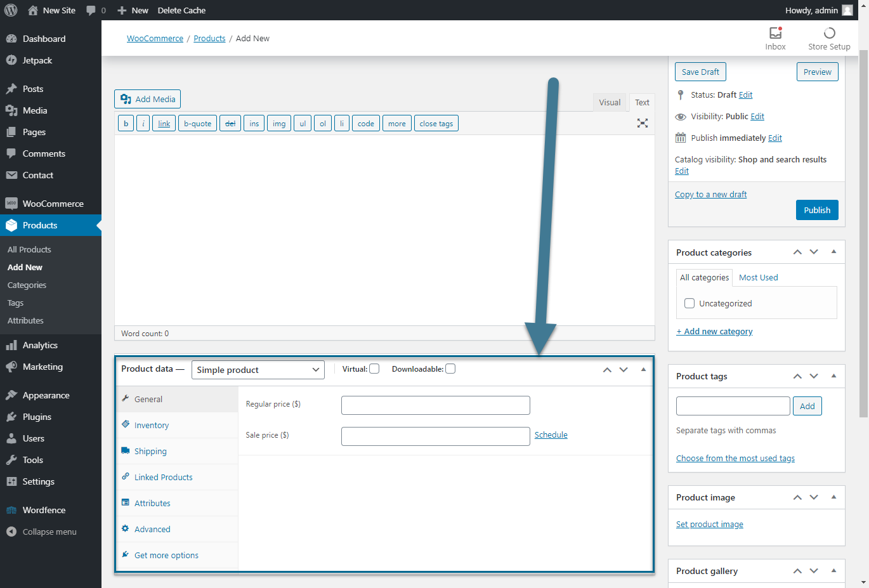Image resolution: width=869 pixels, height=588 pixels.
Task: Collapse the Product categories panel
Action: click(833, 252)
